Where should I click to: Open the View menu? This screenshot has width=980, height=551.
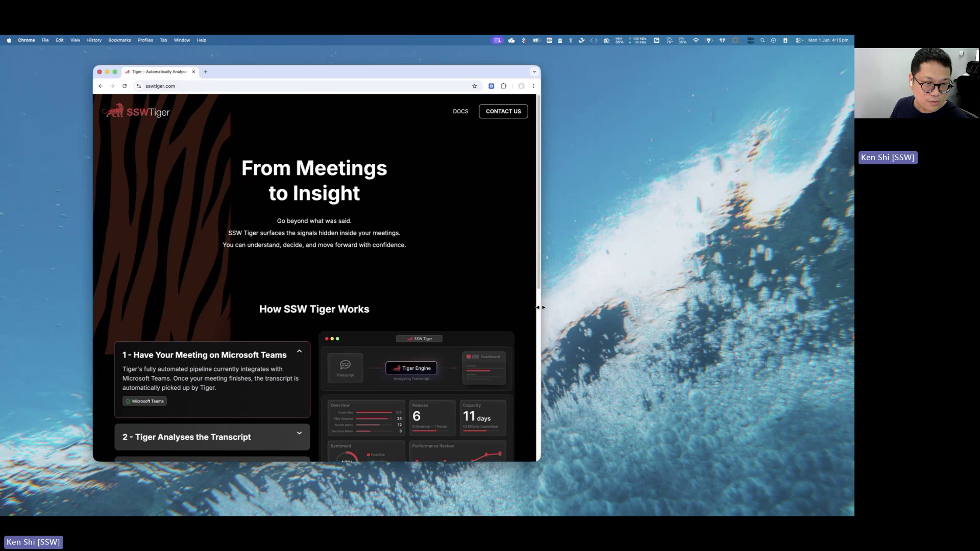(x=75, y=40)
